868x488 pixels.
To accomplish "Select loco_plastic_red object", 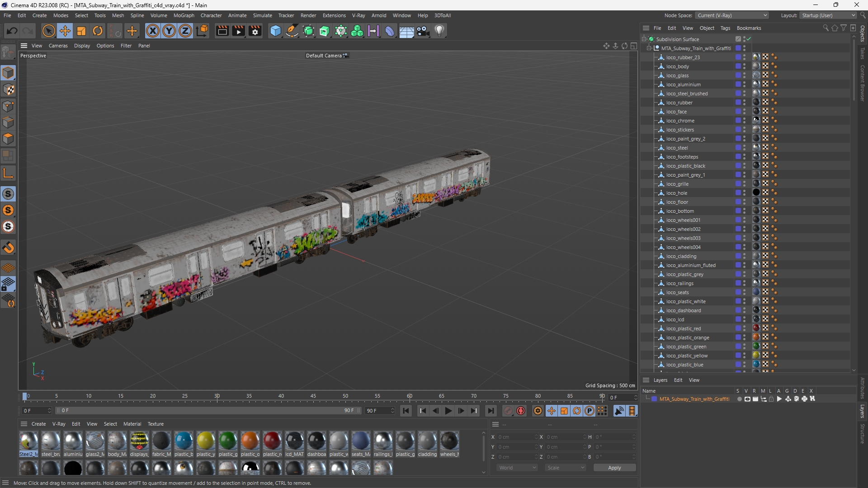I will pyautogui.click(x=683, y=328).
